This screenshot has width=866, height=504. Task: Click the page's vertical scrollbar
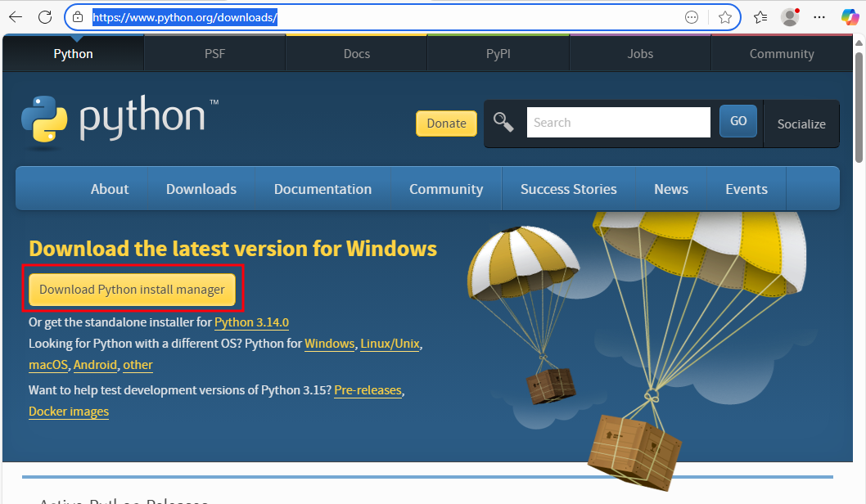859,245
